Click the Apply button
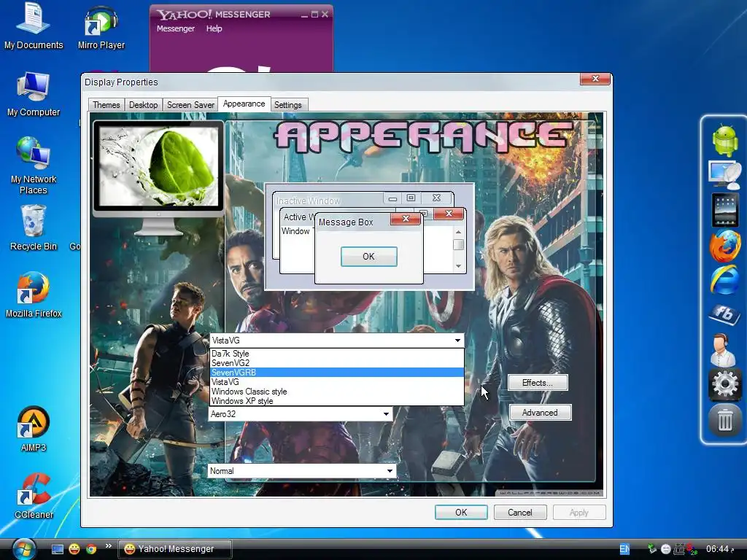The width and height of the screenshot is (747, 560). pyautogui.click(x=578, y=513)
